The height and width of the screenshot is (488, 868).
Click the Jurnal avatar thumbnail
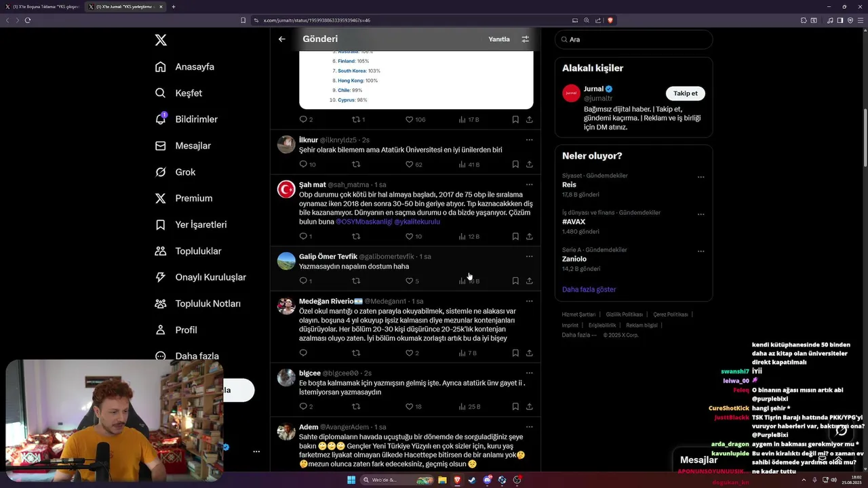571,94
